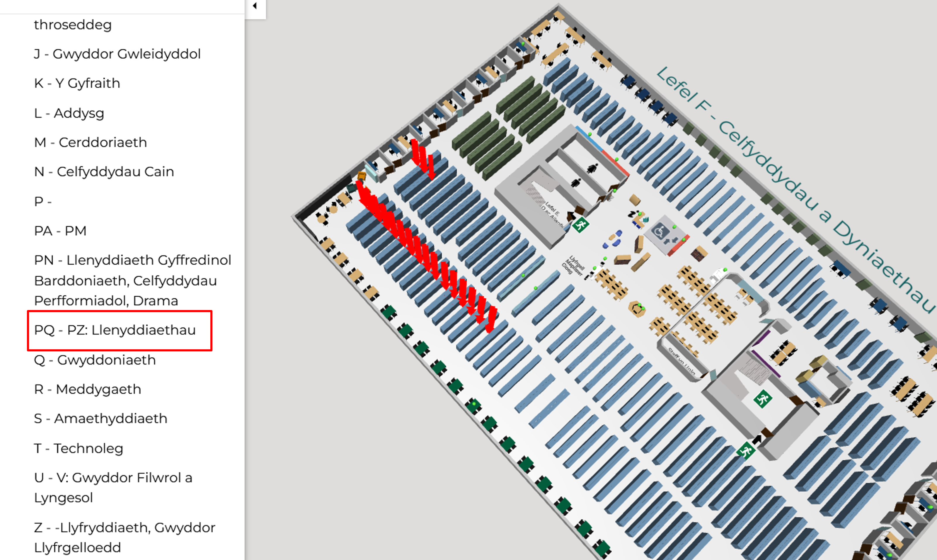The width and height of the screenshot is (937, 560).
Task: Open M - Cerddoriaeth category
Action: pyautogui.click(x=91, y=142)
